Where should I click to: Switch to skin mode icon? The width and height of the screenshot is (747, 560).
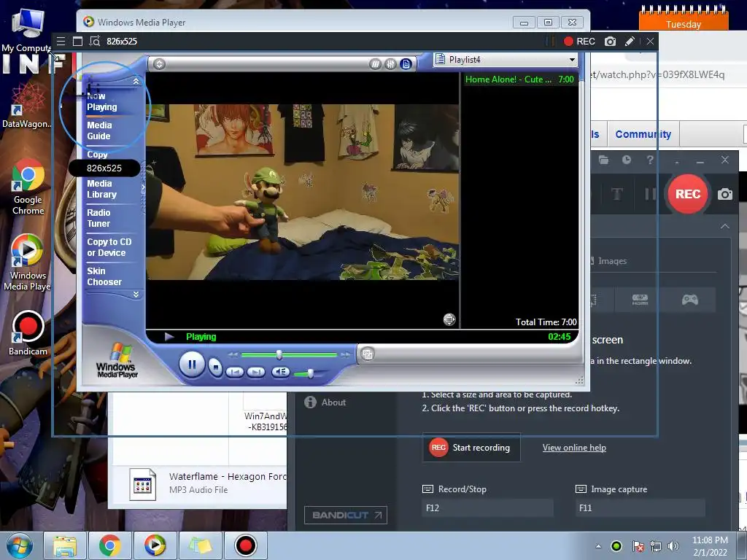click(x=368, y=354)
